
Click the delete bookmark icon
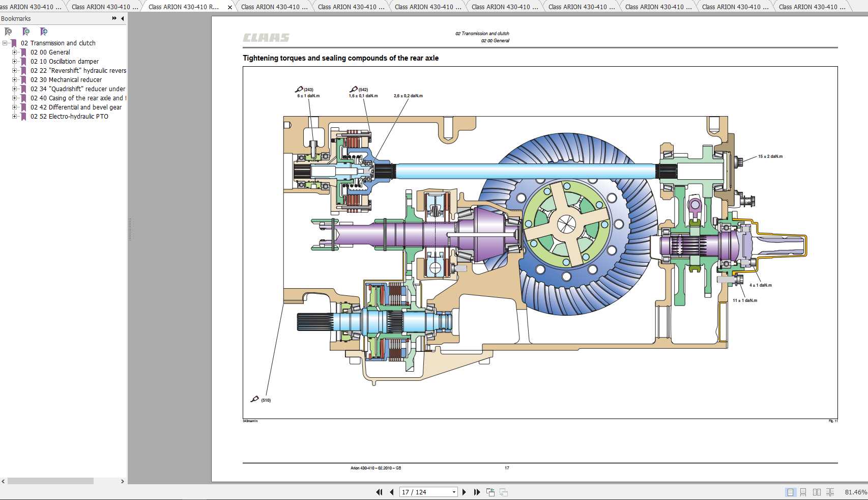[x=8, y=32]
